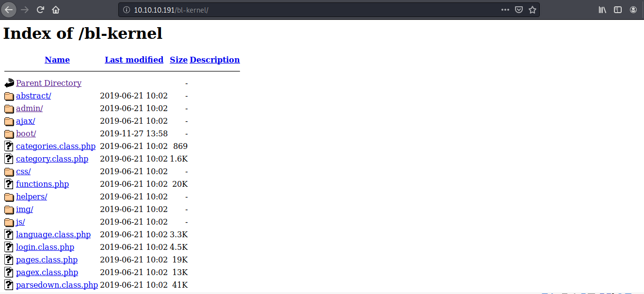The image size is (644, 294).
Task: Go to the browser Home icon
Action: (56, 10)
